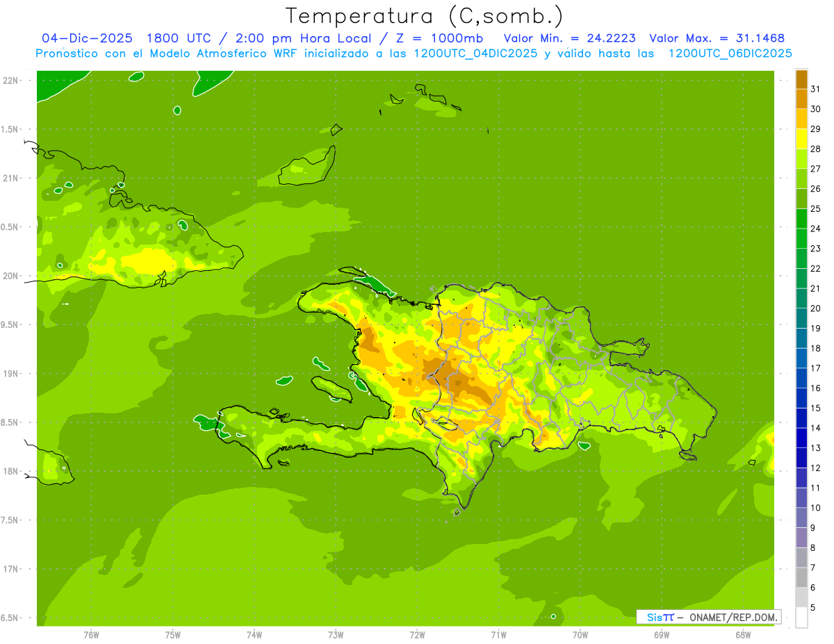Pick the gray legend band between 6 and 7
834x644 pixels.
point(801,578)
